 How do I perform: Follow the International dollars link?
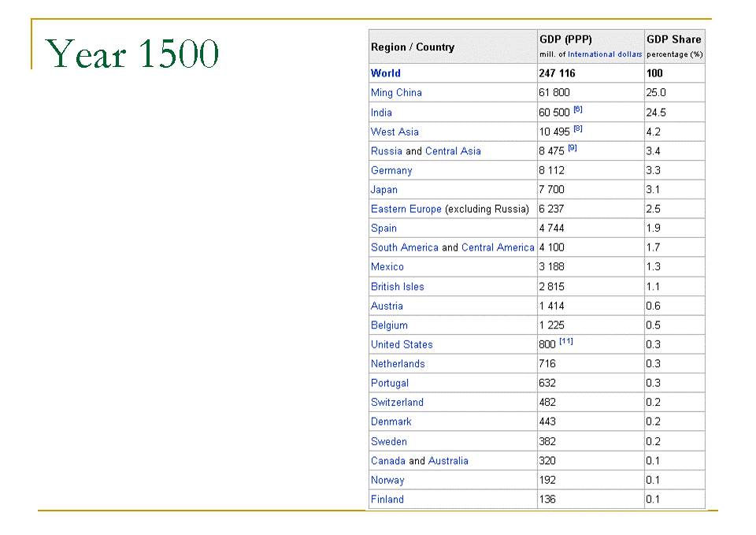pyautogui.click(x=605, y=55)
